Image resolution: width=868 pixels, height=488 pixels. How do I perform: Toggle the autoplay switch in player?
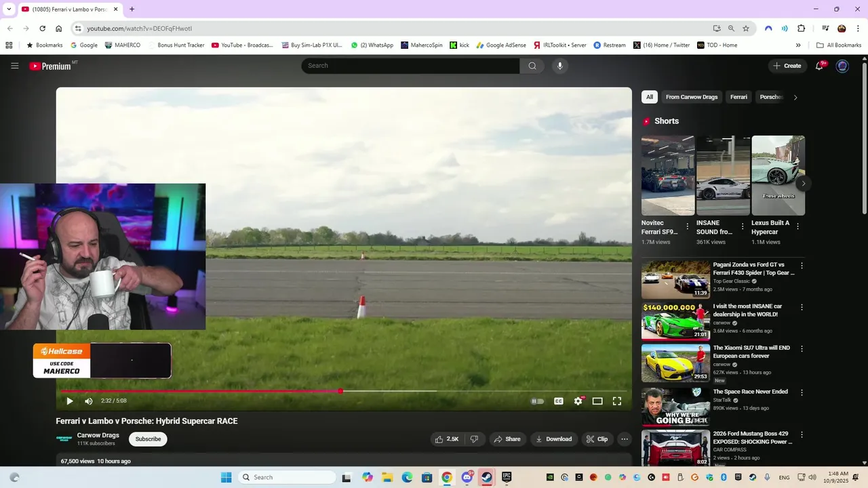pos(537,401)
